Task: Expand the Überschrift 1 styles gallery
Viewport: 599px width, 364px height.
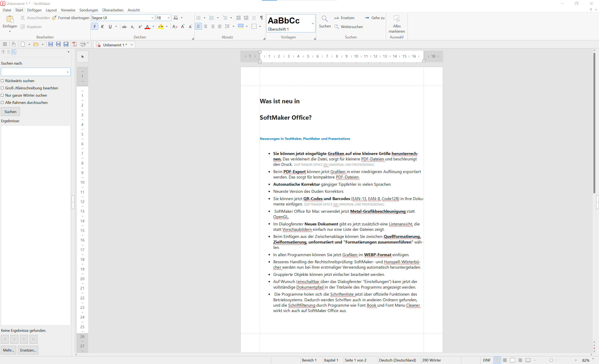Action: 313,23
